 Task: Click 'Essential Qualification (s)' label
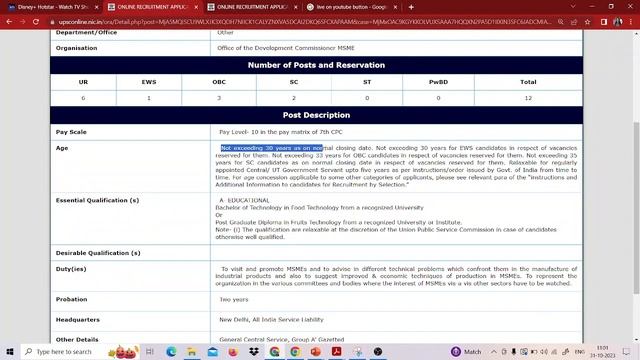coord(97,200)
